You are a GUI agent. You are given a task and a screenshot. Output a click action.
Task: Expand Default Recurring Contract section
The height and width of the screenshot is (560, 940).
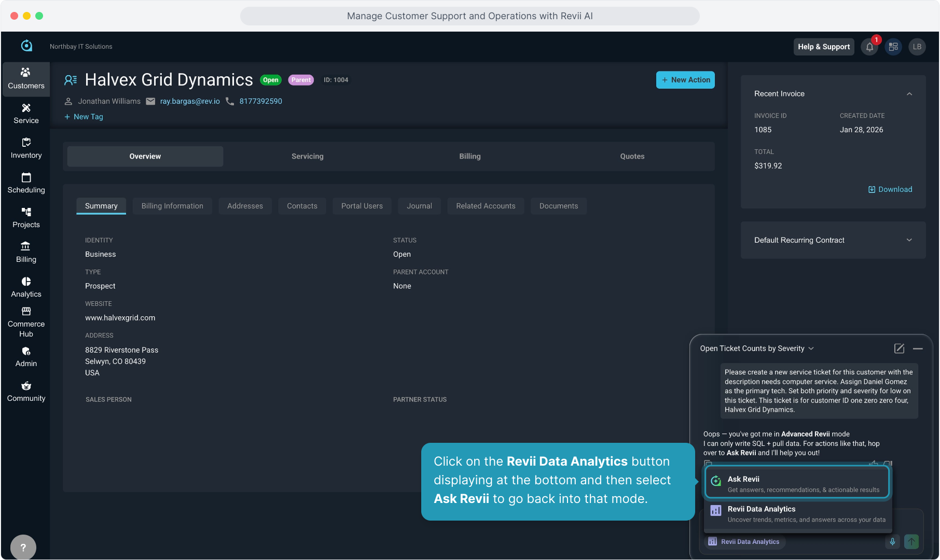[909, 240]
